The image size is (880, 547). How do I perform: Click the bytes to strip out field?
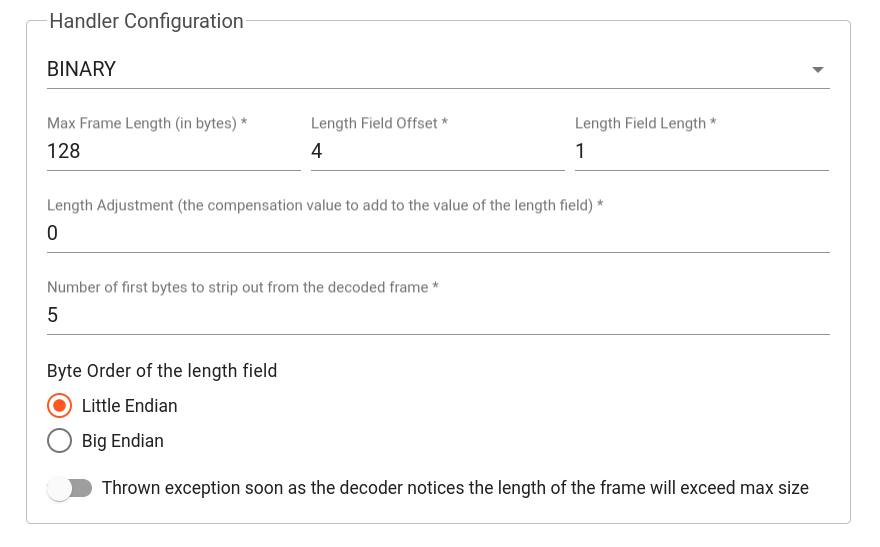(438, 315)
